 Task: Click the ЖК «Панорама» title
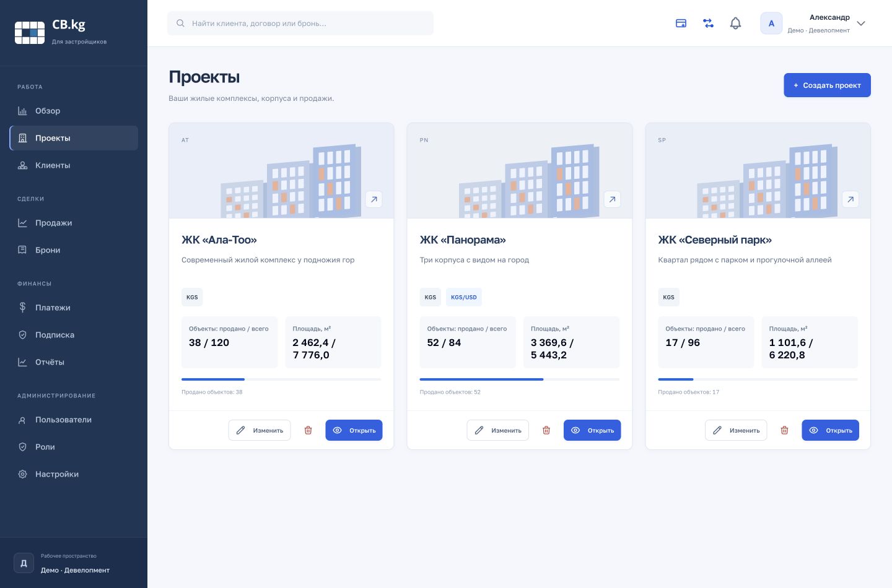click(x=463, y=240)
